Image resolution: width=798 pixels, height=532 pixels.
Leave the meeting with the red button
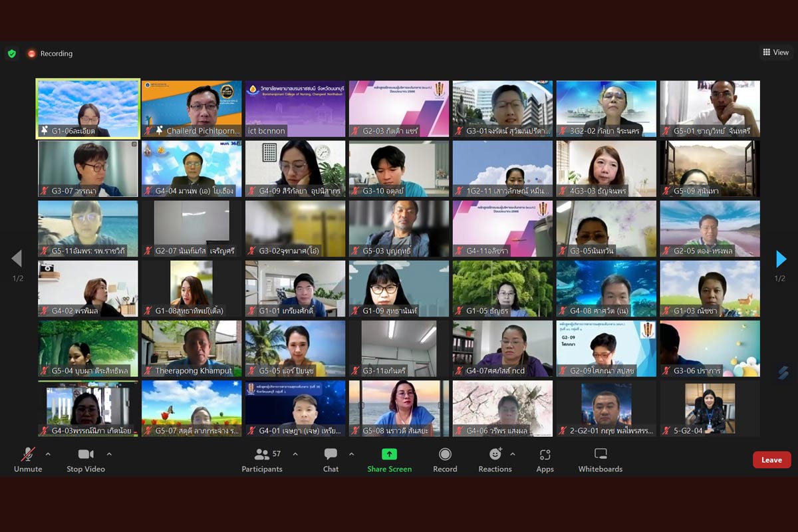tap(771, 460)
